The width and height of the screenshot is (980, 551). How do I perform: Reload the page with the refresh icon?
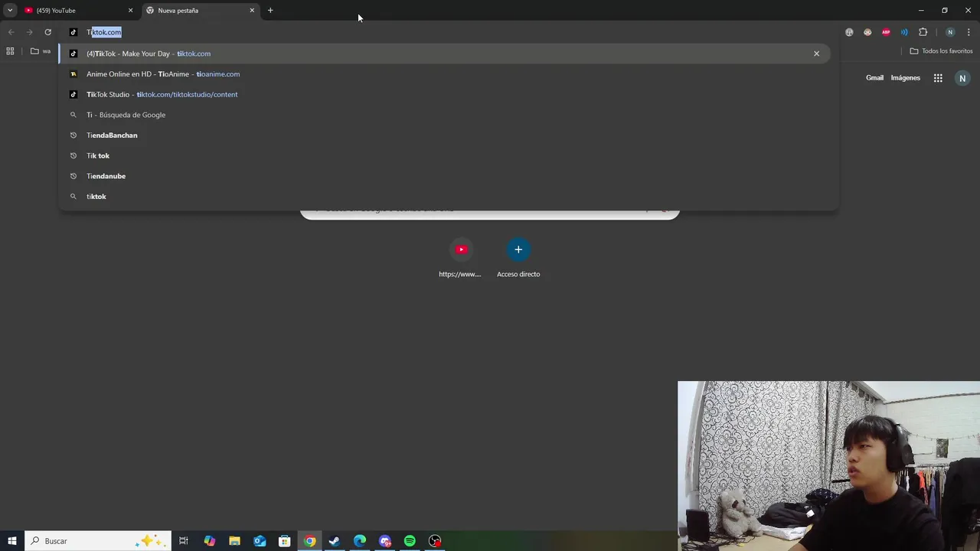47,32
